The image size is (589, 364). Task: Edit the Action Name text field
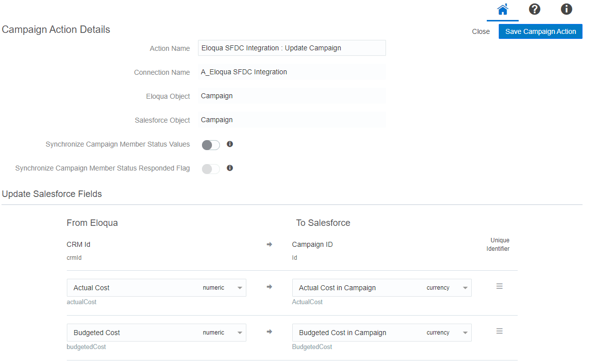pos(292,48)
